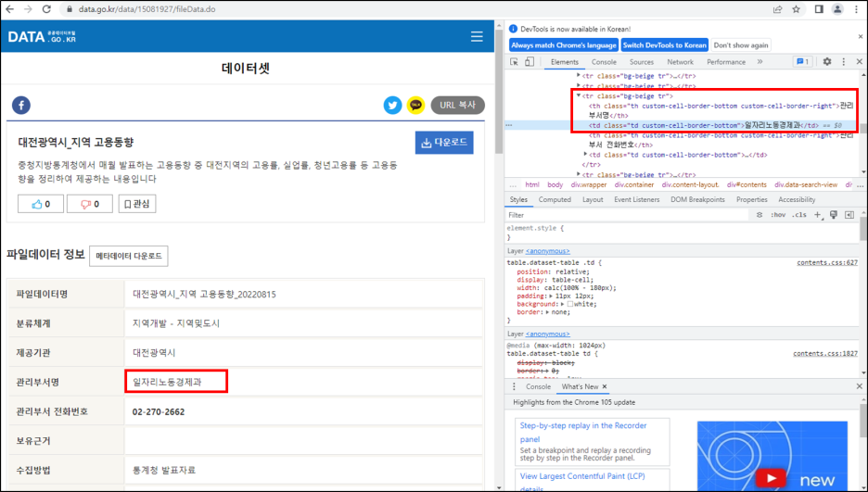Select div.wrapper in the breadcrumb
This screenshot has height=492, width=868.
(589, 184)
